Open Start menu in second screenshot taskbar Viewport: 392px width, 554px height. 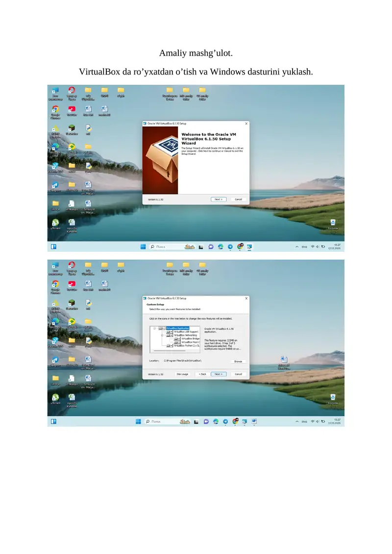(138, 422)
